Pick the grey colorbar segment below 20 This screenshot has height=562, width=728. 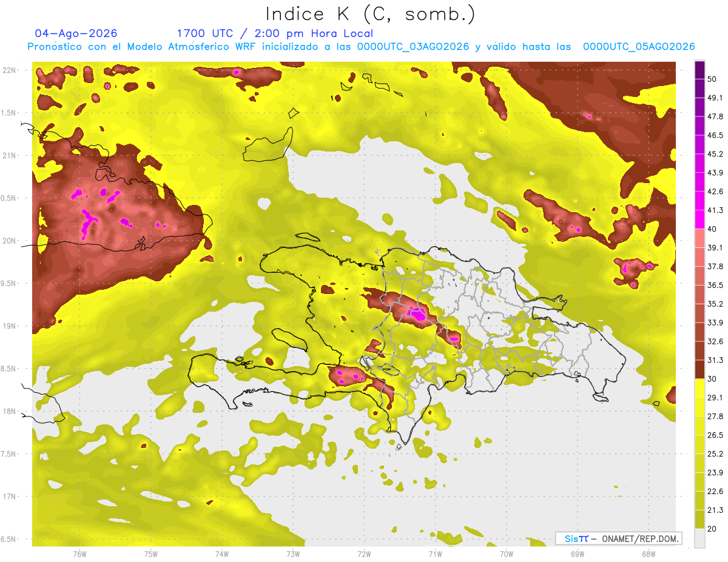[x=699, y=538]
